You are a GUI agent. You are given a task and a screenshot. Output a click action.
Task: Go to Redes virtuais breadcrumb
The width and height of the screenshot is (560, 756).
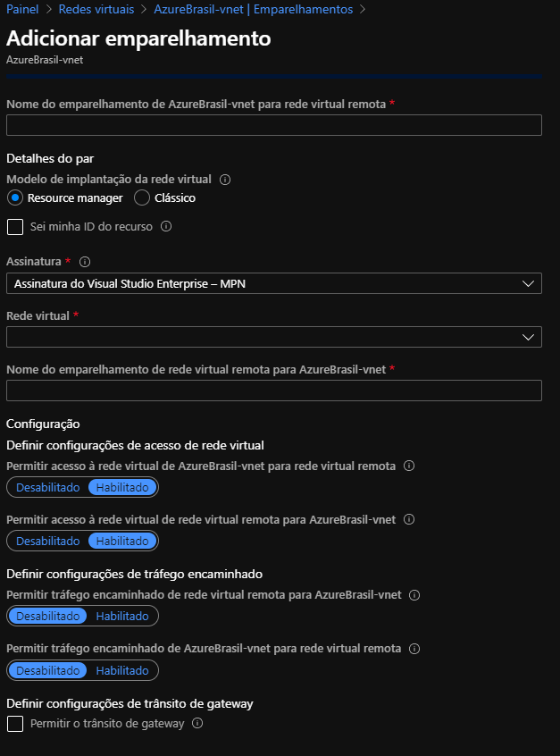coord(96,9)
